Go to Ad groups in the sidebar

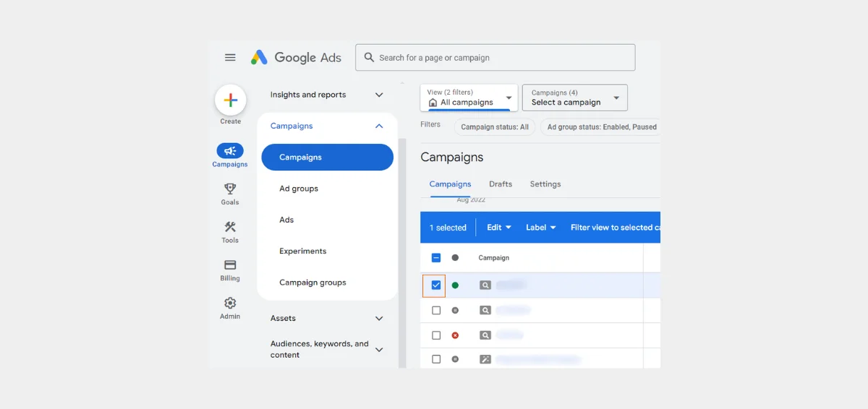click(299, 189)
